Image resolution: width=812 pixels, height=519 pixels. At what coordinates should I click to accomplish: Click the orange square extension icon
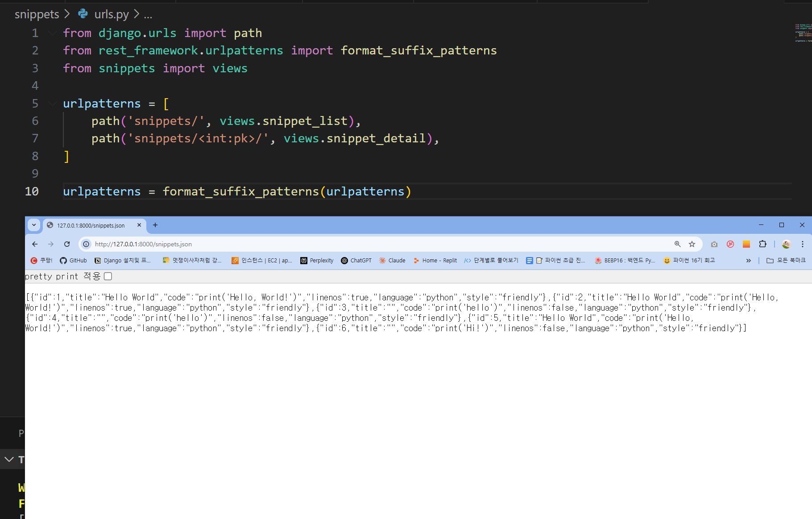[x=746, y=244]
